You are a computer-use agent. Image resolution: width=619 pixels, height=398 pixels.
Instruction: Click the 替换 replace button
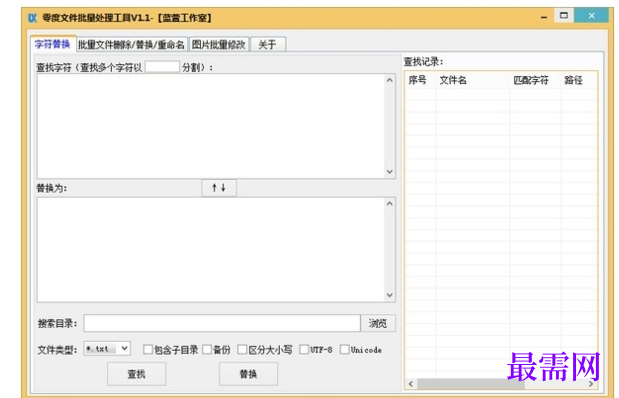pos(248,374)
